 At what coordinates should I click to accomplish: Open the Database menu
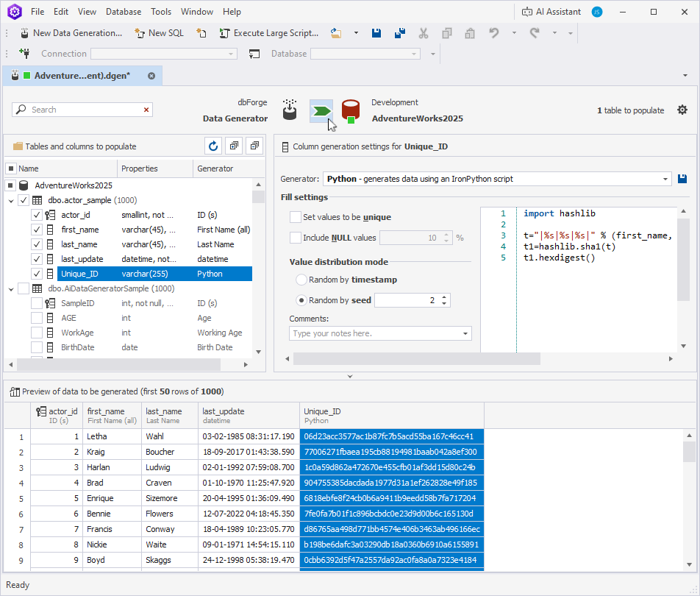click(124, 12)
